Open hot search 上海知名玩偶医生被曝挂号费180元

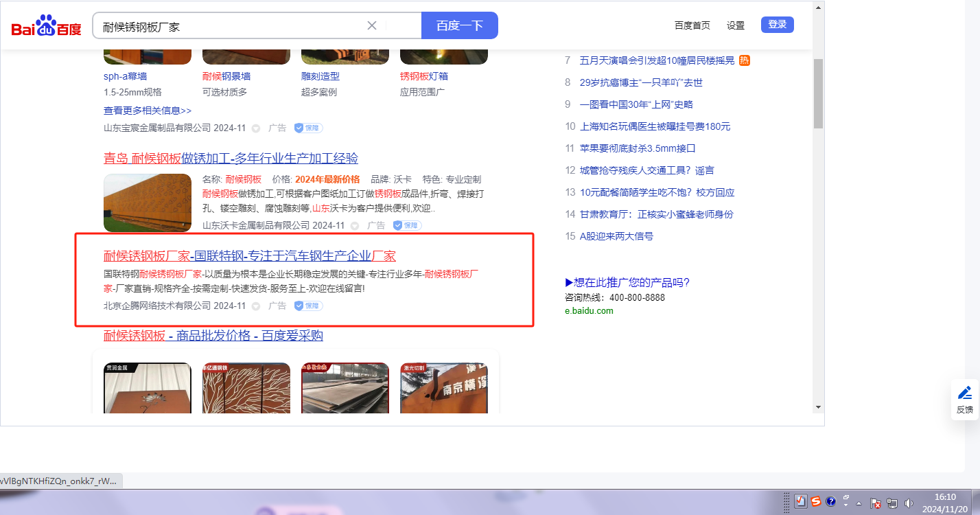[655, 126]
